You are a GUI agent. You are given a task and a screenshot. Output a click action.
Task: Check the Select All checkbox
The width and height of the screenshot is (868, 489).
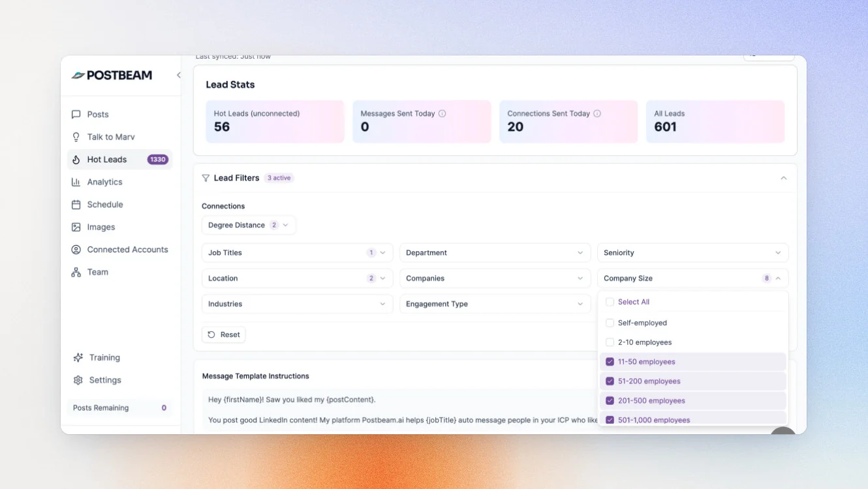[610, 302]
